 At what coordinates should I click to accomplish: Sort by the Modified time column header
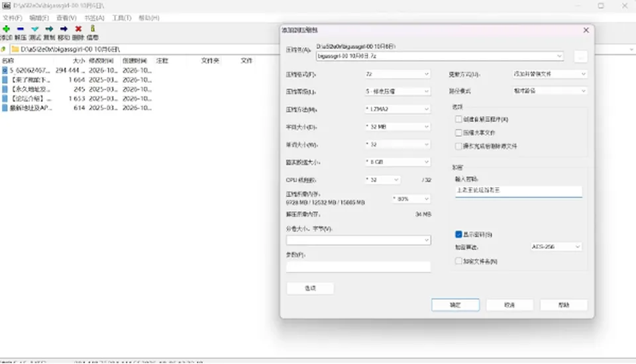101,61
